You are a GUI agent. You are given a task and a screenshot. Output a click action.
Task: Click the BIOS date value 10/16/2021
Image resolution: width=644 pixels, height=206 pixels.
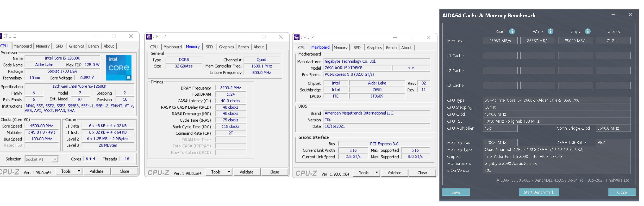(377, 126)
